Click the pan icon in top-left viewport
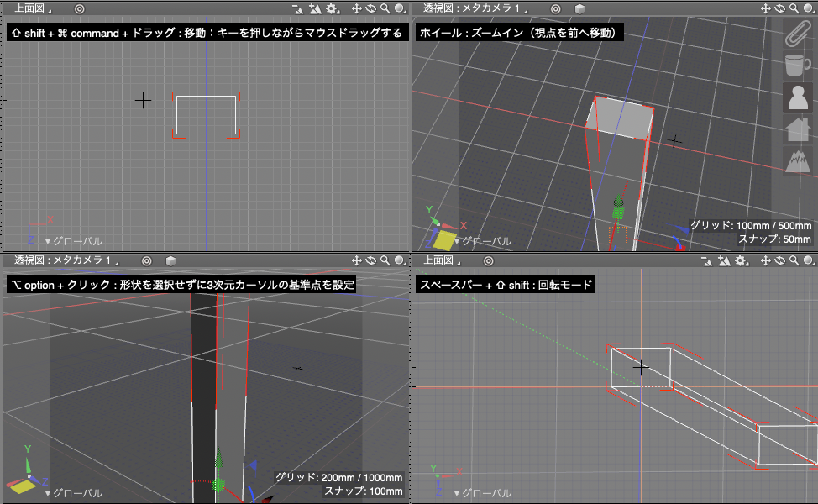 [x=356, y=8]
